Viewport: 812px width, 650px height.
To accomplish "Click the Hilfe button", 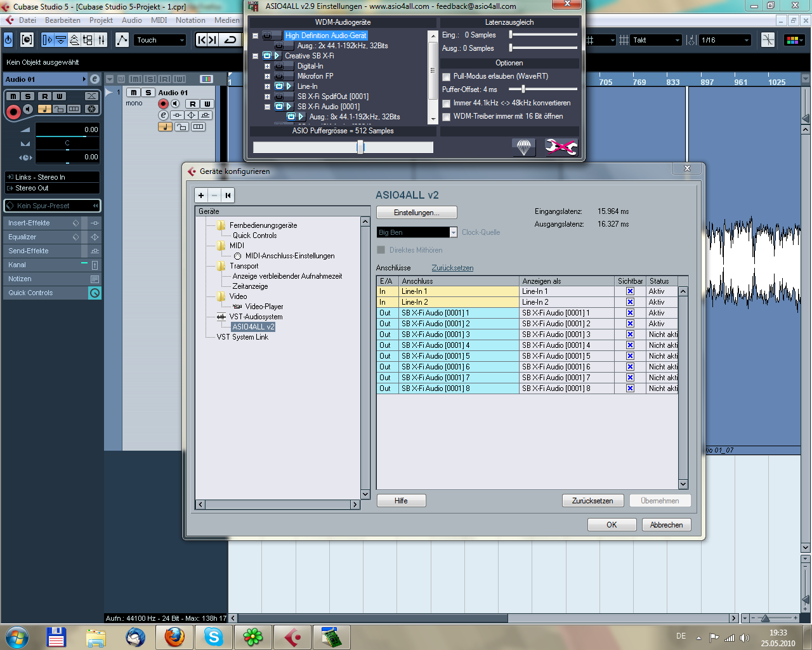I will pos(401,501).
